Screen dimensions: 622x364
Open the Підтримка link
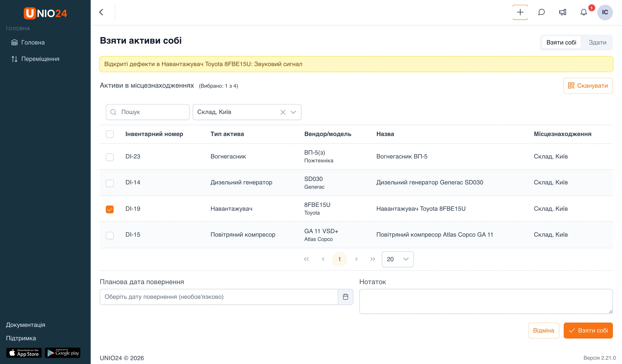21,338
